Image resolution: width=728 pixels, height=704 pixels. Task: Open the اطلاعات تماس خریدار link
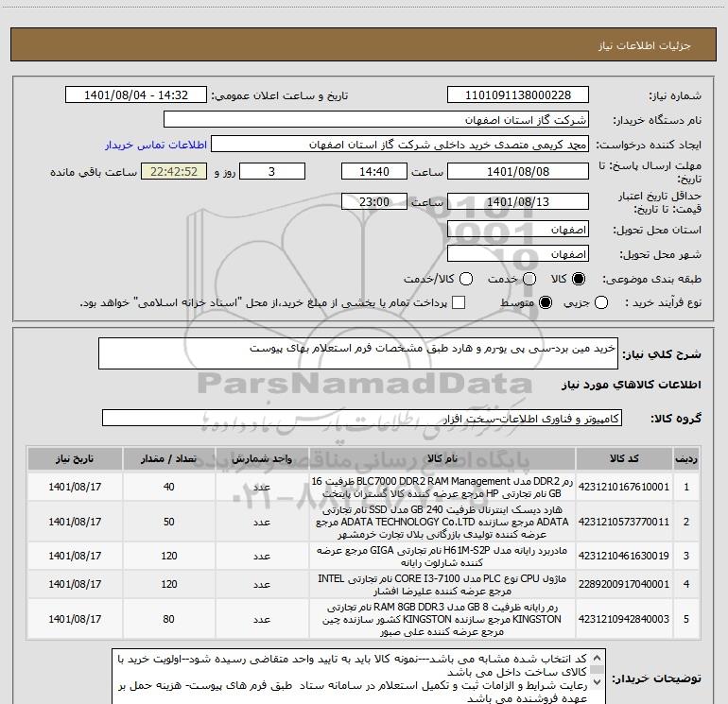156,145
